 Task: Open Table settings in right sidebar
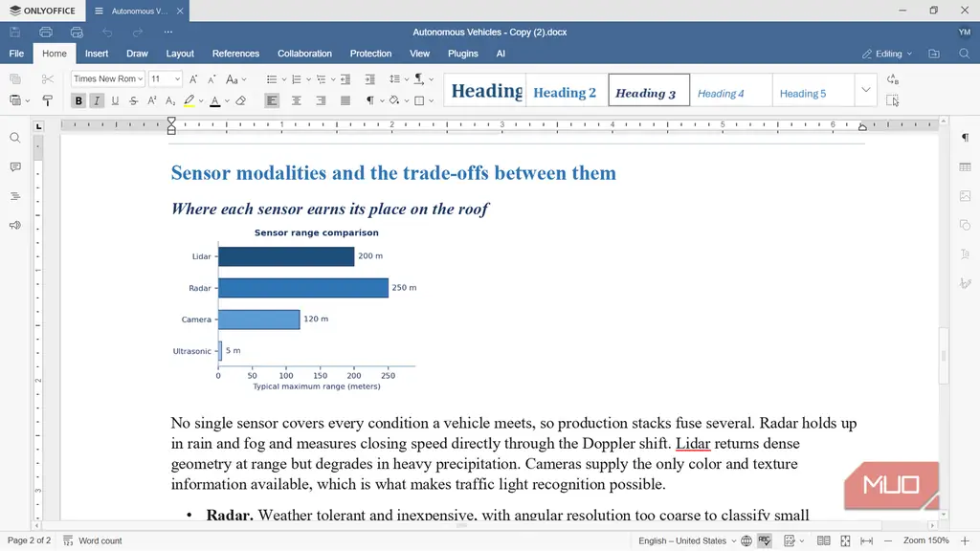pos(965,166)
